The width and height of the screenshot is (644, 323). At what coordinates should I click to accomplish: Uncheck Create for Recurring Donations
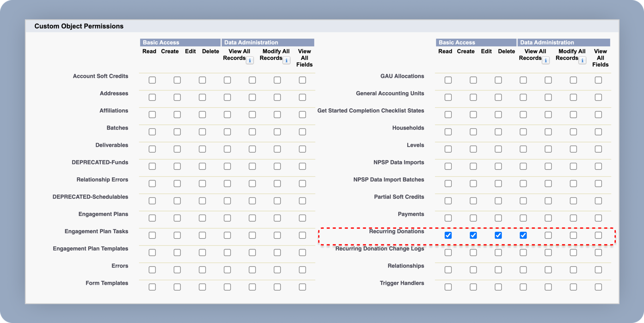473,235
